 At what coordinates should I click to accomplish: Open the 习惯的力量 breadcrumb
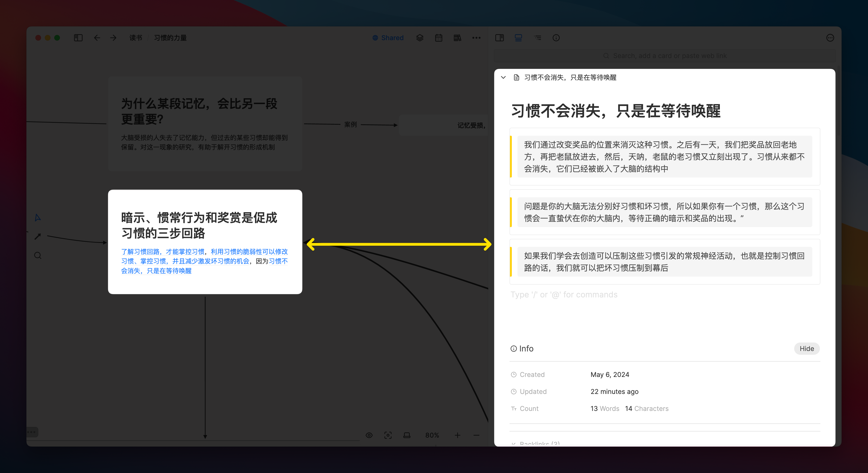click(171, 38)
